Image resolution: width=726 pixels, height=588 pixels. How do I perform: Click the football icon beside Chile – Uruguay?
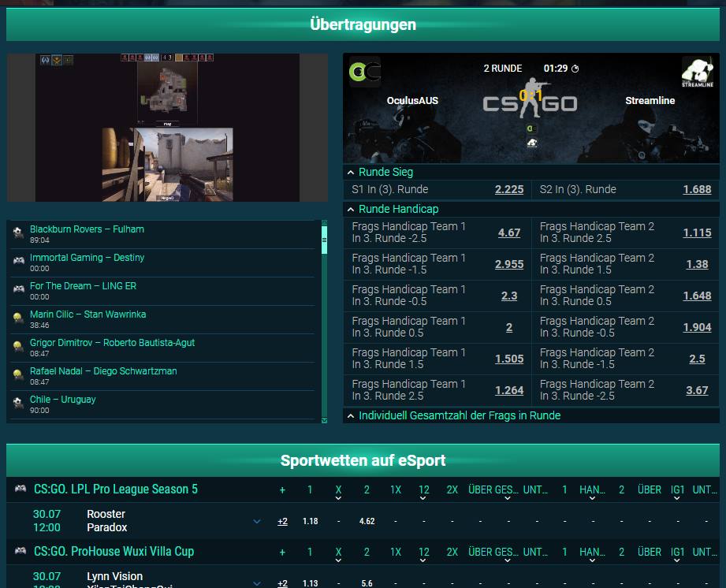click(x=18, y=403)
